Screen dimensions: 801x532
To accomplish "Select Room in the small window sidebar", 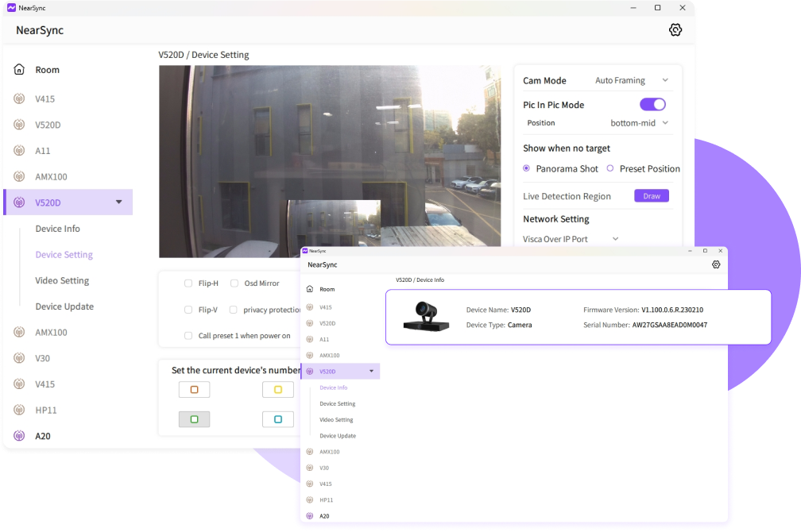I will tap(327, 289).
